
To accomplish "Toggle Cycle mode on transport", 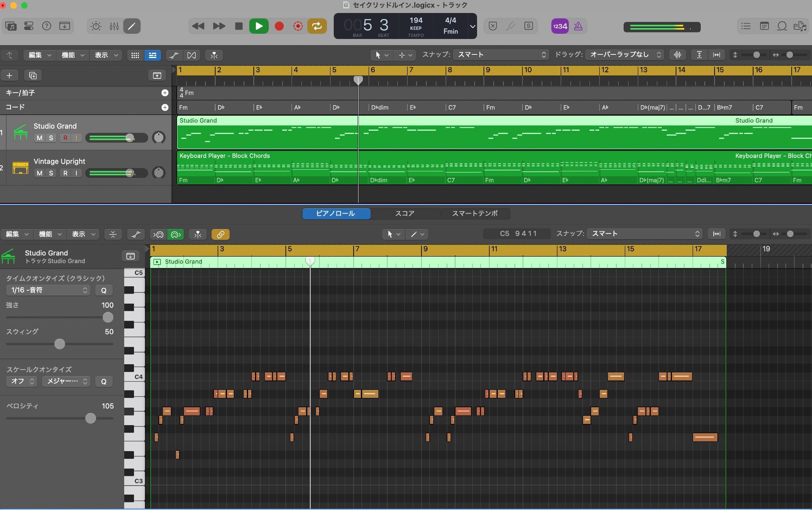I will coord(317,26).
